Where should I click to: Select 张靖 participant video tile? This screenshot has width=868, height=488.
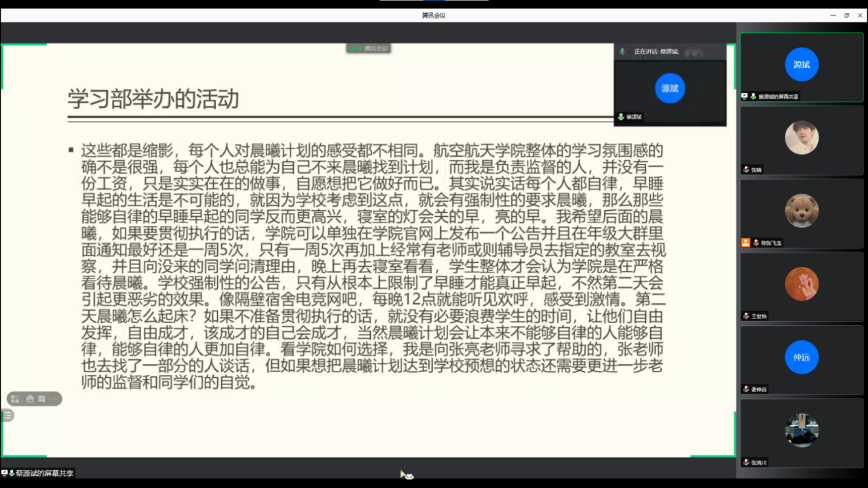coord(801,139)
